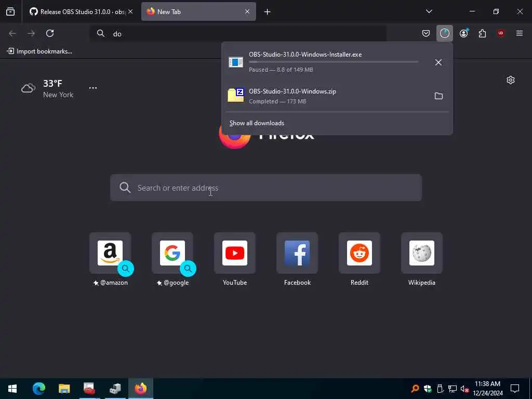532x399 pixels.
Task: Open the Extensions puzzle icon
Action: point(482,33)
